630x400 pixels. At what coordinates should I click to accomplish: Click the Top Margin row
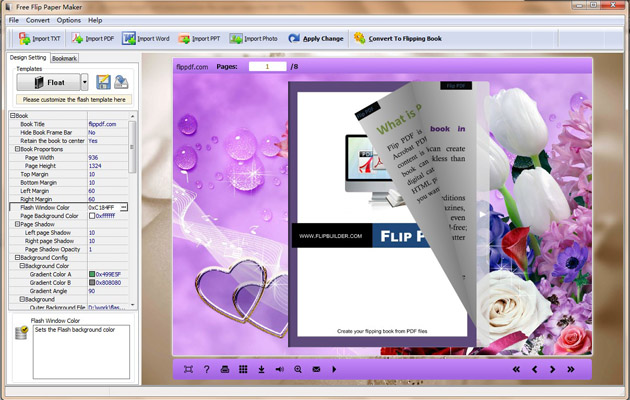pos(69,174)
